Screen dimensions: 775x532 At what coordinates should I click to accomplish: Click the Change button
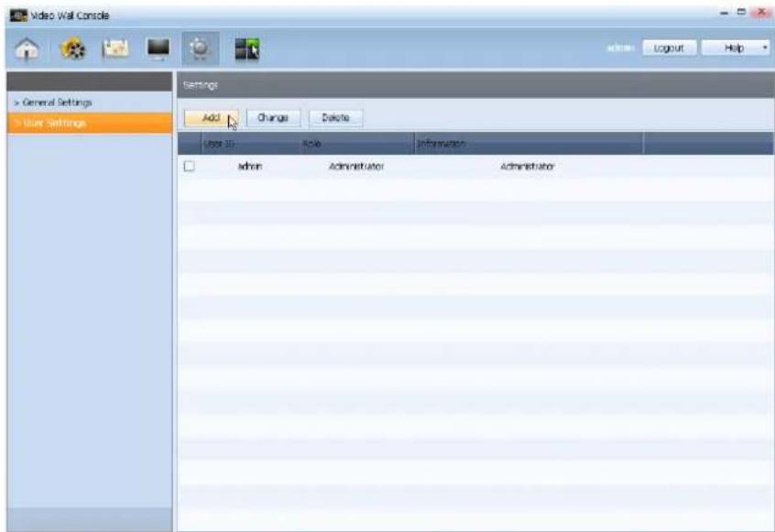pos(273,117)
